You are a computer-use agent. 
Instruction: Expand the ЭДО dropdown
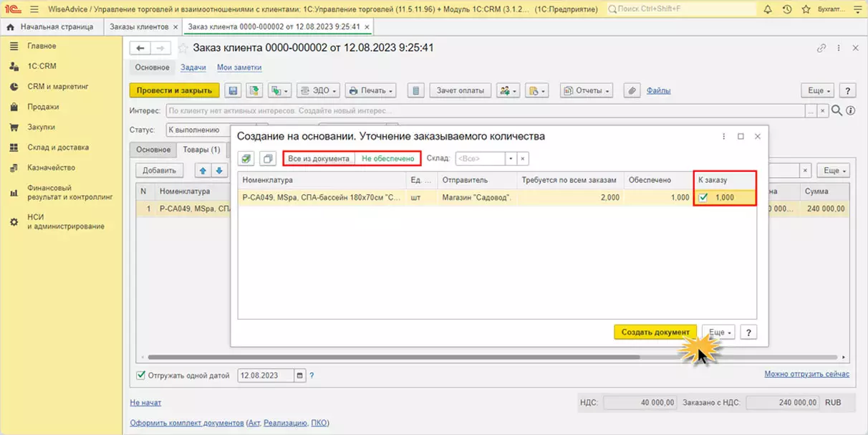click(x=317, y=91)
